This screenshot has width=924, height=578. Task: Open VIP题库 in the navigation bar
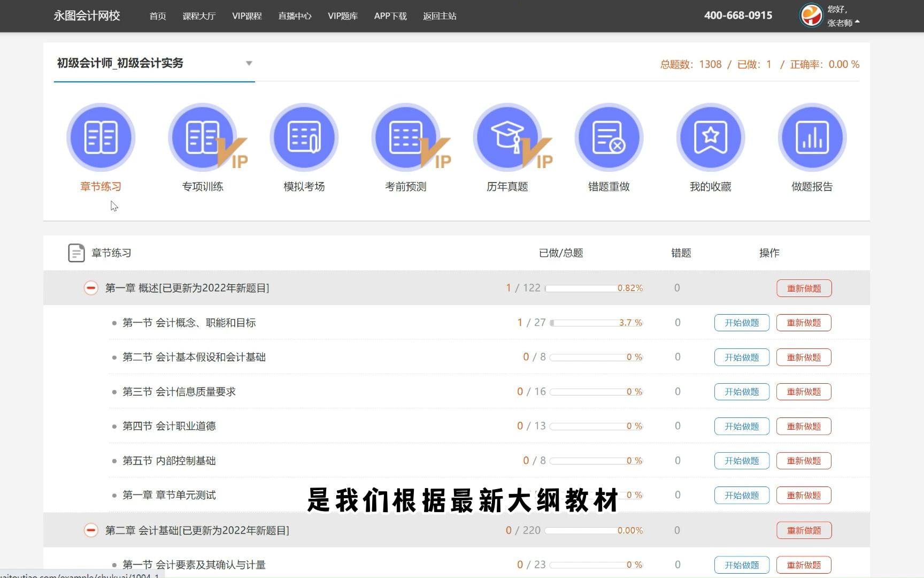[343, 16]
